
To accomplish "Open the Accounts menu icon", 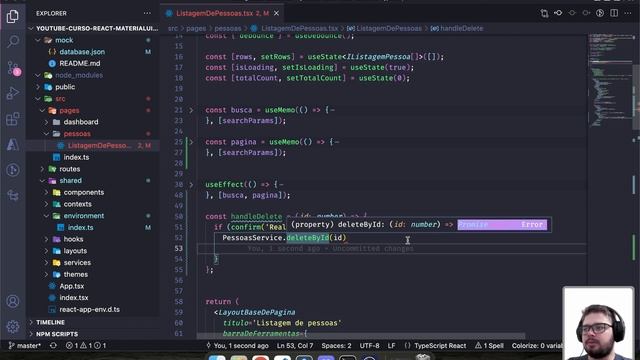I will 13,301.
